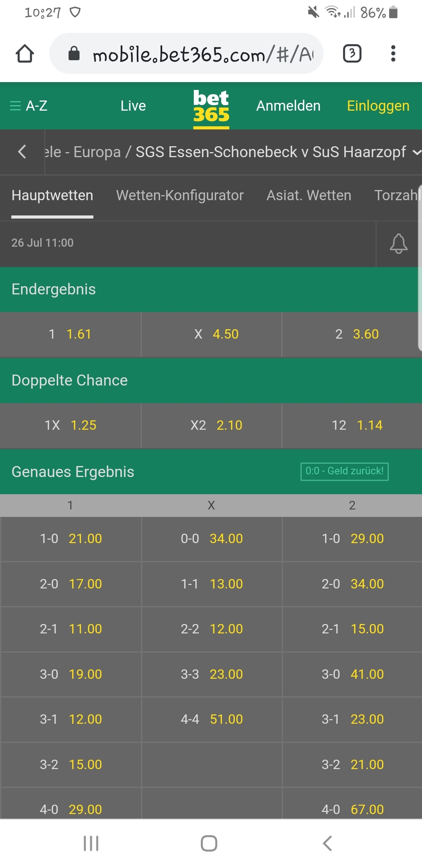Open the browser tab switcher showing 3
422x868 pixels.
(352, 54)
